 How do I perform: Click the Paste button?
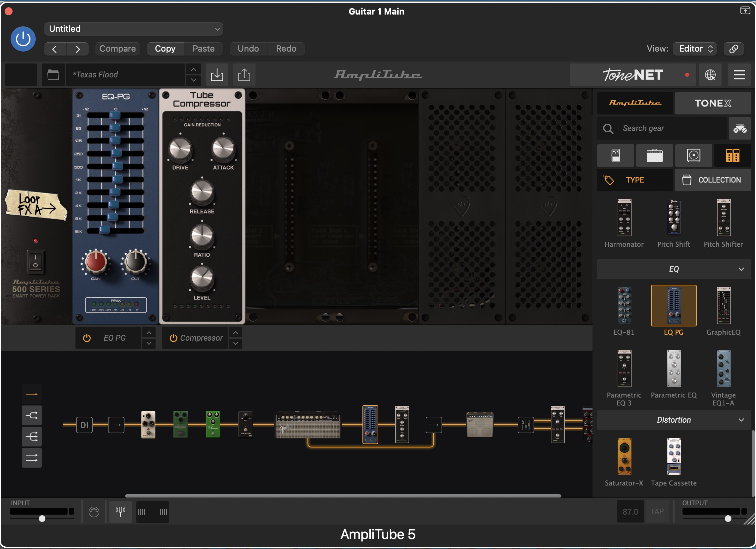click(203, 49)
